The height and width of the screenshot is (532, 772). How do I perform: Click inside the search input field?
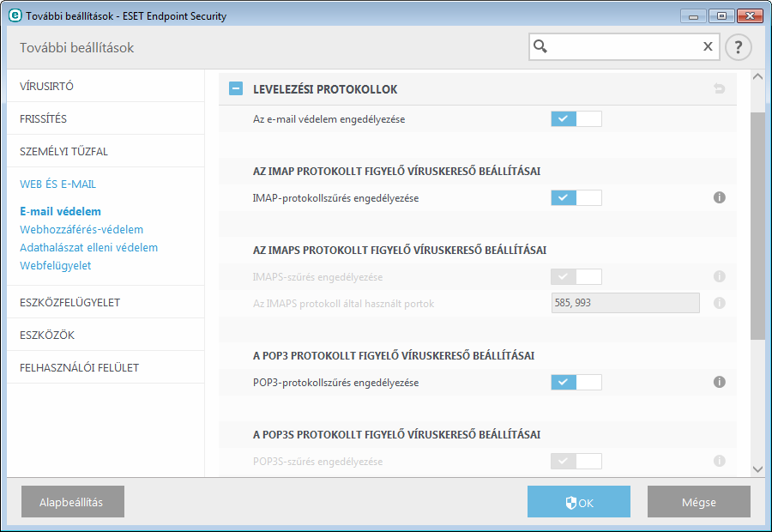click(624, 47)
